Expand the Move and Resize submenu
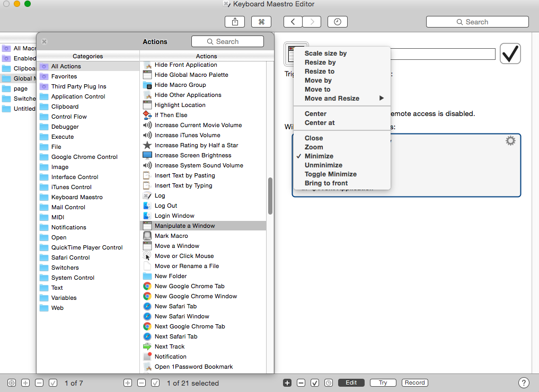Image resolution: width=539 pixels, height=392 pixels. click(342, 98)
